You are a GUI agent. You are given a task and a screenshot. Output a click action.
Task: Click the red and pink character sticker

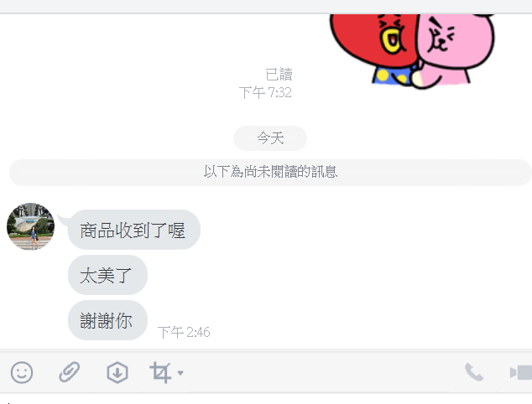click(412, 50)
